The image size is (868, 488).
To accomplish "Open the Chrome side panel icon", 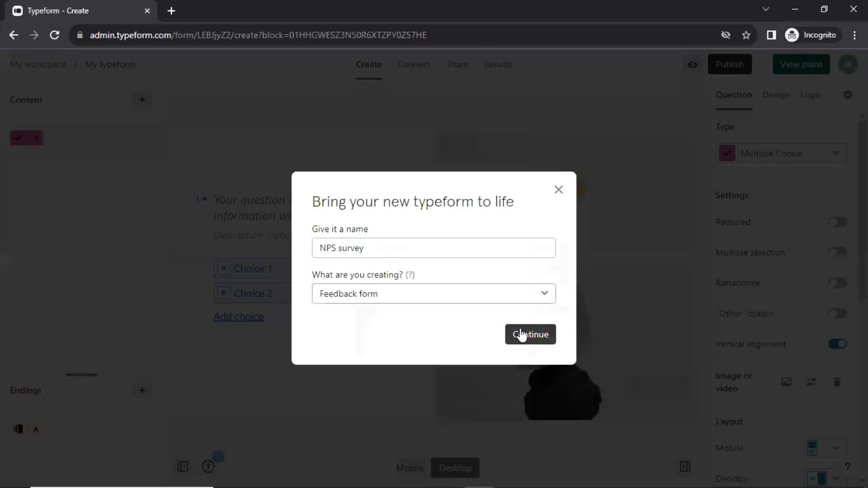I will pos(771,35).
